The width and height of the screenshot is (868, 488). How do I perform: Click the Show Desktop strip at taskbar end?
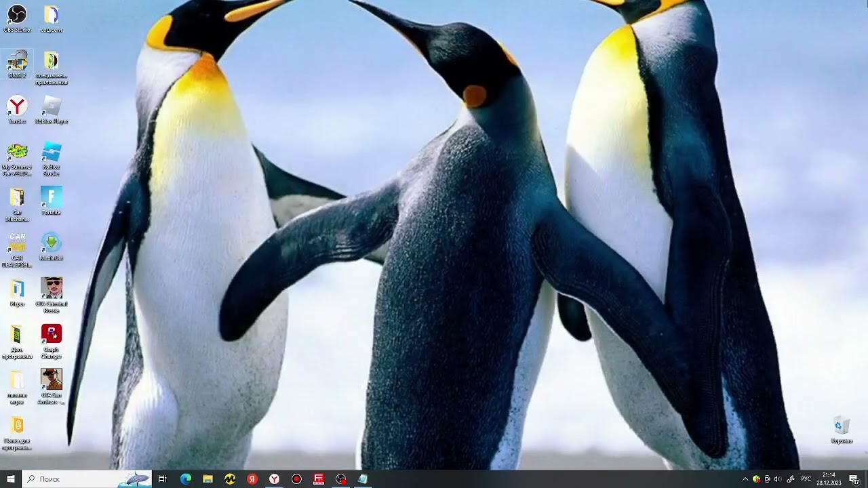[867, 479]
